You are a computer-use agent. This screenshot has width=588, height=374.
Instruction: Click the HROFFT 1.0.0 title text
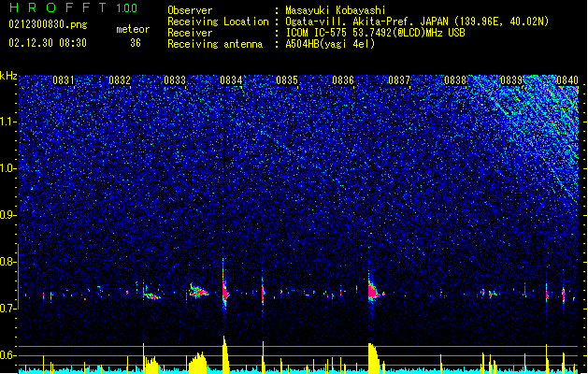pyautogui.click(x=74, y=7)
